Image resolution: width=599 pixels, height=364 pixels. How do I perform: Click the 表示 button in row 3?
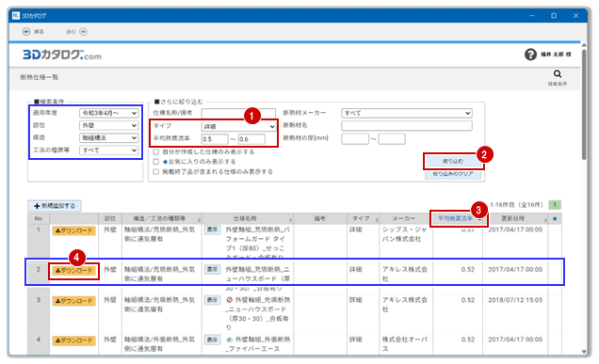tap(213, 300)
